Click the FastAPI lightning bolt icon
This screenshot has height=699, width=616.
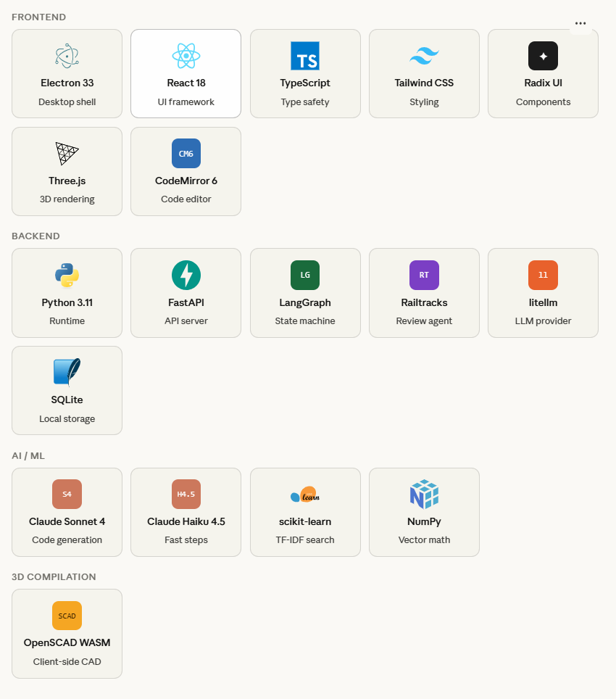186,275
